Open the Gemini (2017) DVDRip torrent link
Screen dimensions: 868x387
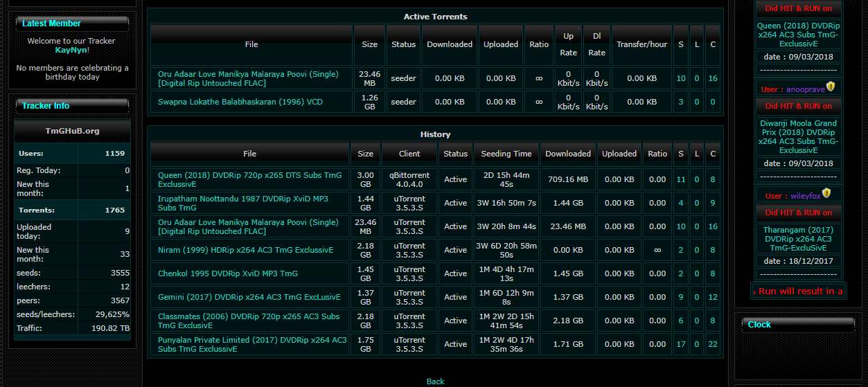(x=249, y=297)
